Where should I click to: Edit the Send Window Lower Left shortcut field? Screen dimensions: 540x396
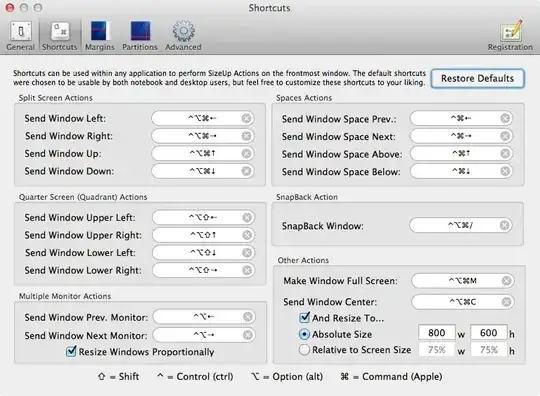pos(204,253)
